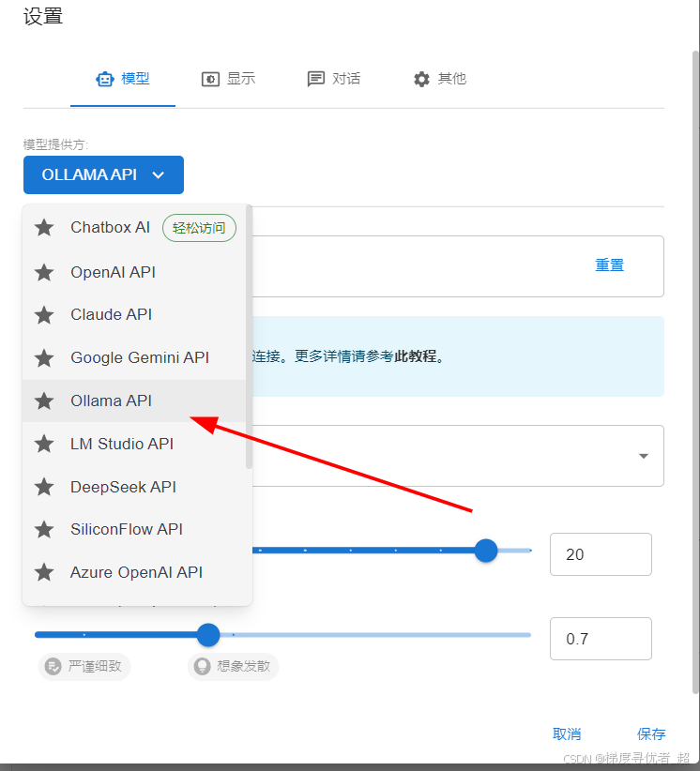Click the star icon beside Google Gemini API
The image size is (700, 771).
(44, 358)
